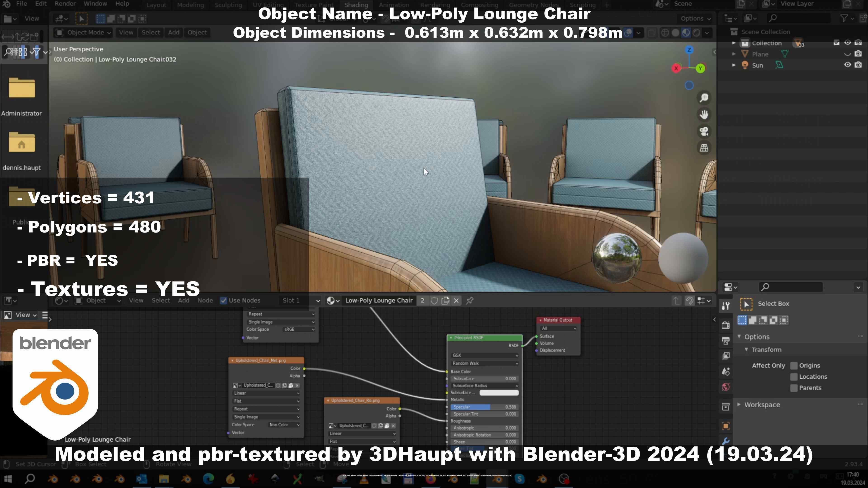Open the Tool properties tab

(726, 306)
